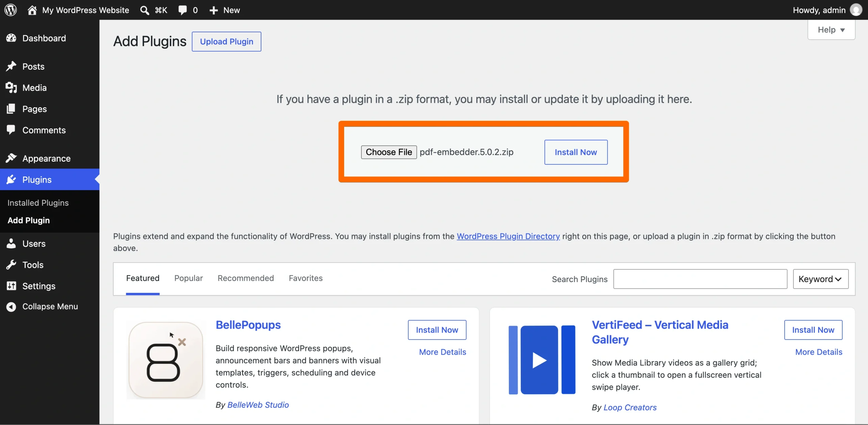
Task: Click the Choose File button
Action: coord(389,152)
